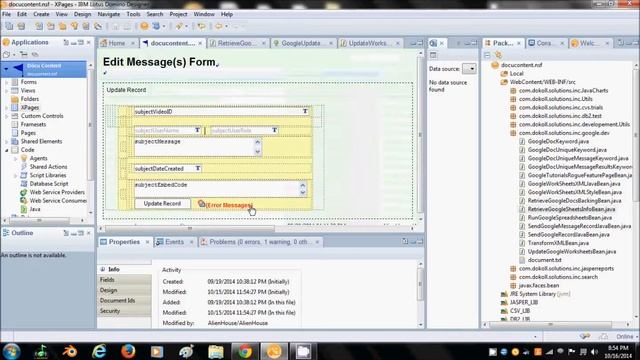Select JRE System Library entry
The image size is (640, 360).
click(540, 294)
